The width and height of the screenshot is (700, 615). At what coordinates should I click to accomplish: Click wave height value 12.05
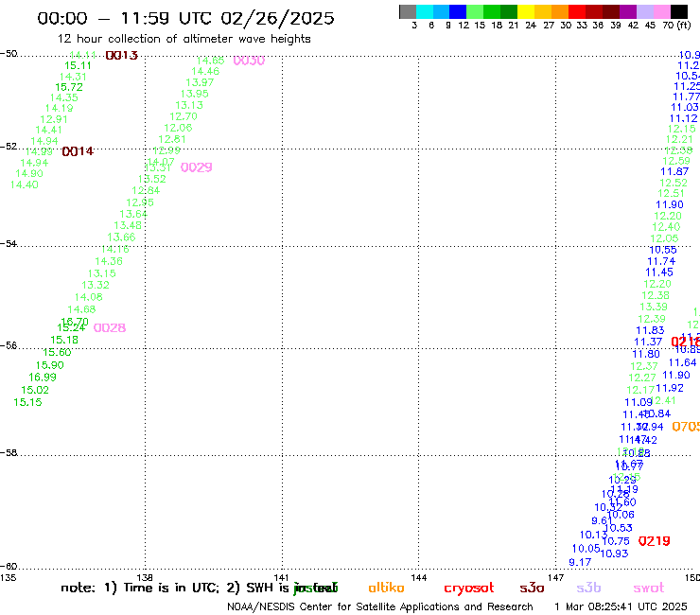pyautogui.click(x=664, y=238)
